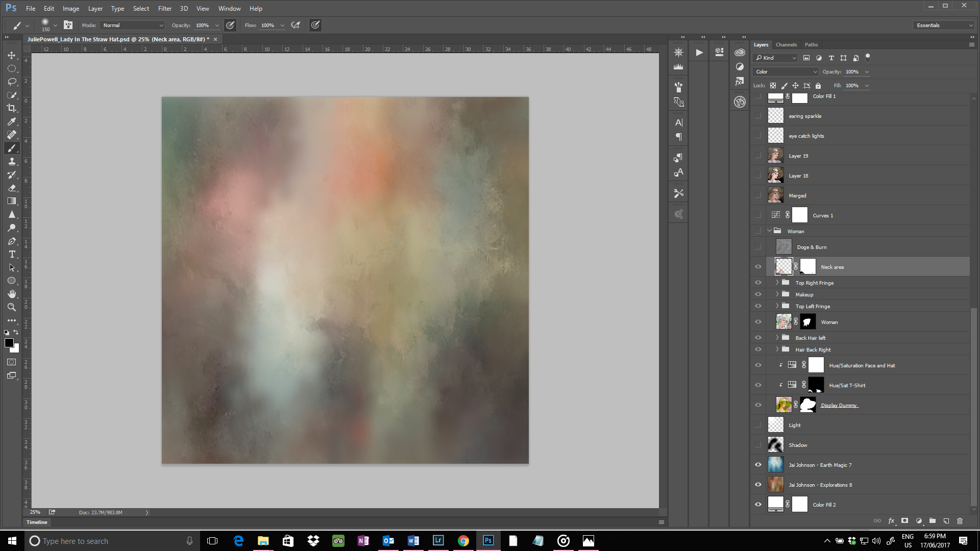The image size is (980, 551).
Task: Click the Delete layer trash icon
Action: point(960,521)
